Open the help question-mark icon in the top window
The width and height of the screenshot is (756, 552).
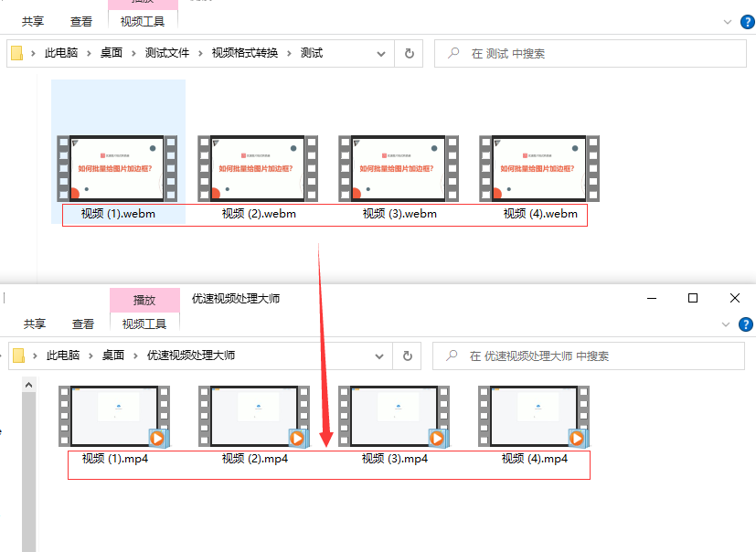[x=748, y=21]
